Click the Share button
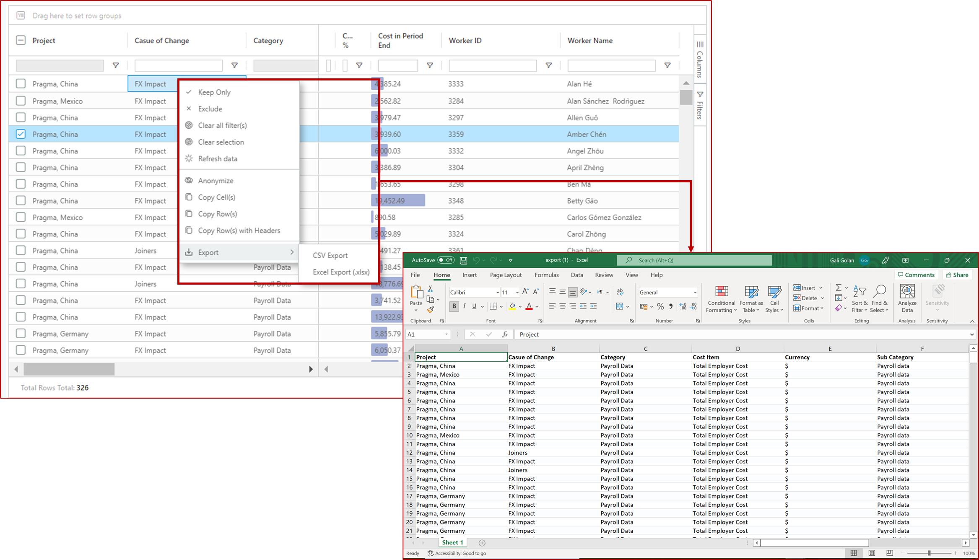Image resolution: width=979 pixels, height=560 pixels. pos(958,275)
